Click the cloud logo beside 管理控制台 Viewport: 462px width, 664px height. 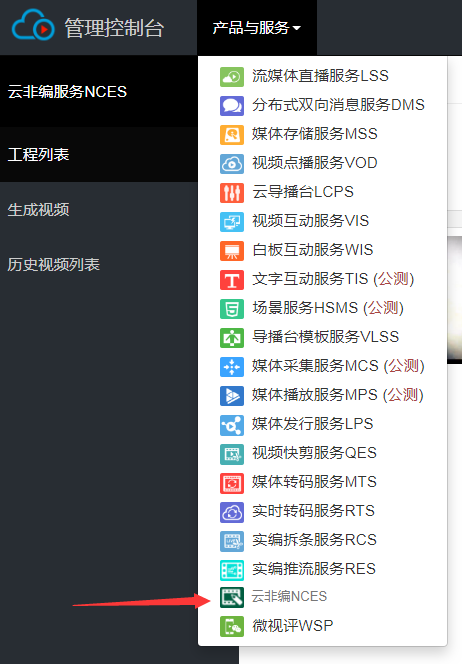pos(33,25)
